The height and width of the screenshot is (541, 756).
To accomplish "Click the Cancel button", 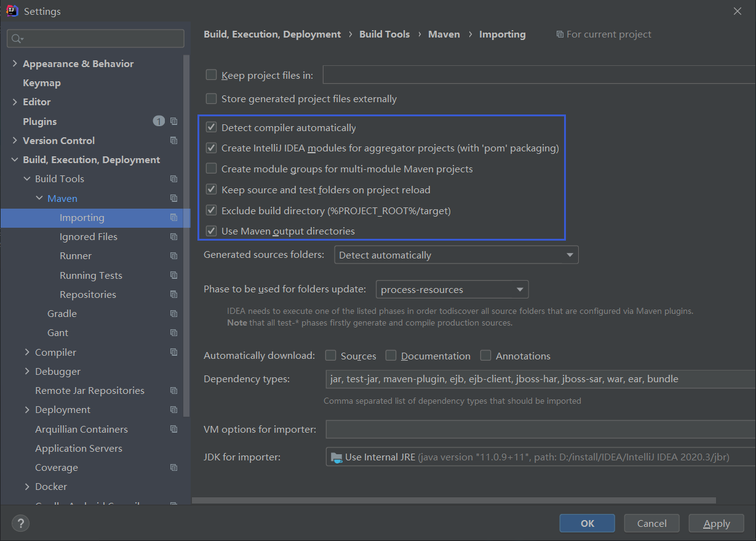I will click(x=652, y=523).
